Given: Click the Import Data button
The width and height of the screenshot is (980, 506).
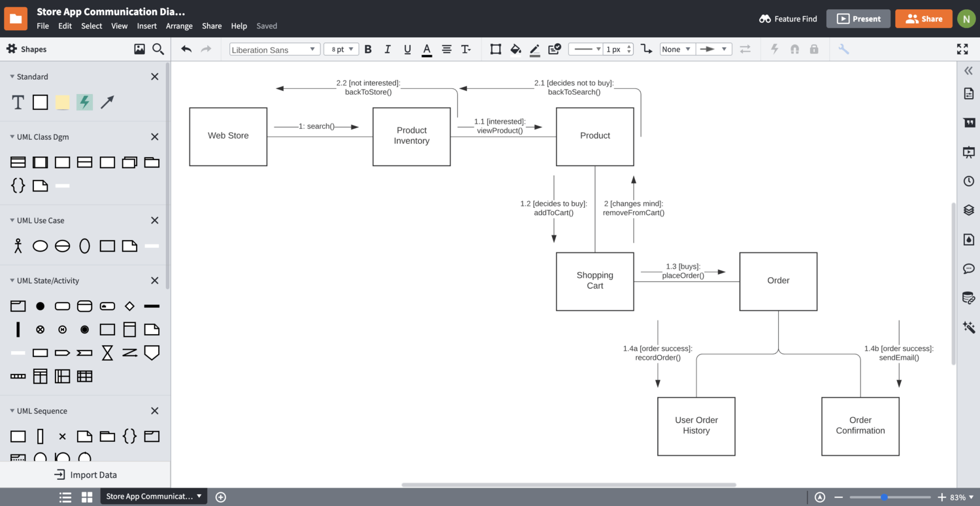Looking at the screenshot, I should [85, 474].
